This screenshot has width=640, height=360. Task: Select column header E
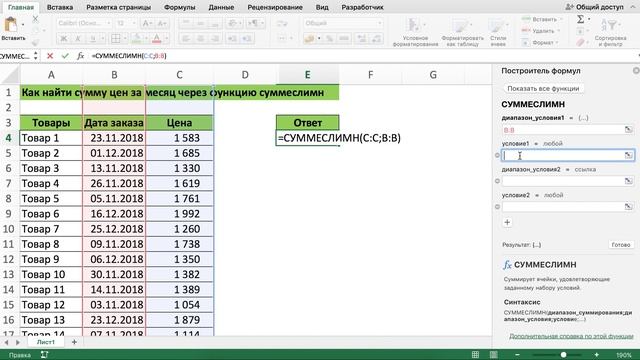[x=307, y=75]
